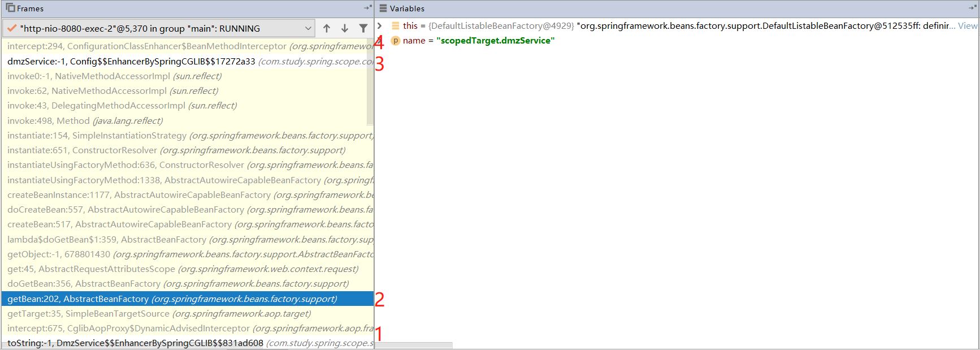Click the Frames panel header icon
This screenshot has width=980, height=350.
tap(10, 8)
